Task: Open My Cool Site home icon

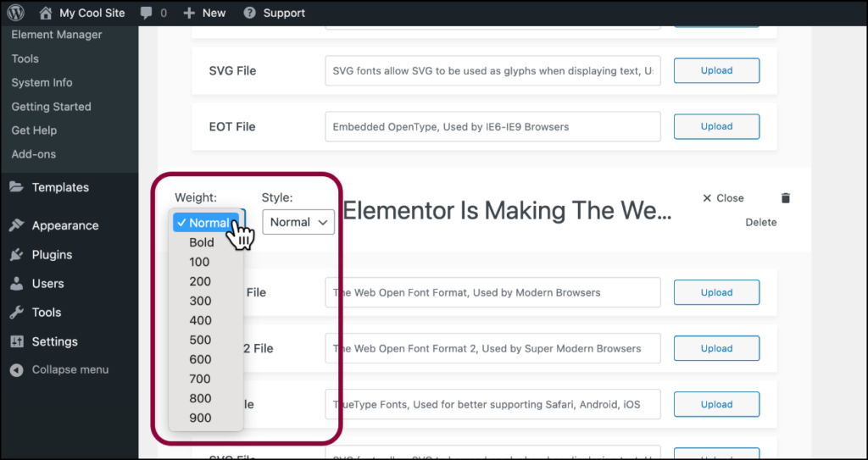Action: point(46,12)
